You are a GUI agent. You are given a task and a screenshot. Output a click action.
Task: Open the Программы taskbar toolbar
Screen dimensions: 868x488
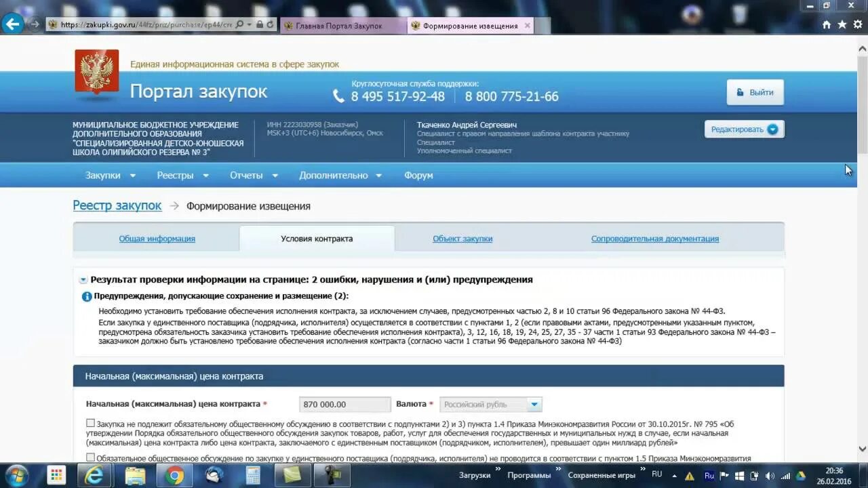(x=529, y=475)
